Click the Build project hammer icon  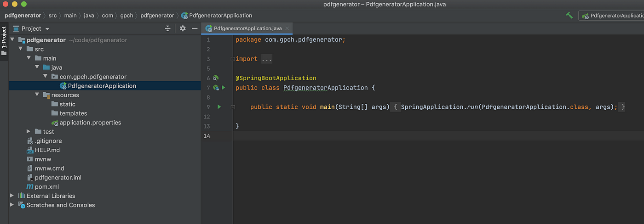569,16
